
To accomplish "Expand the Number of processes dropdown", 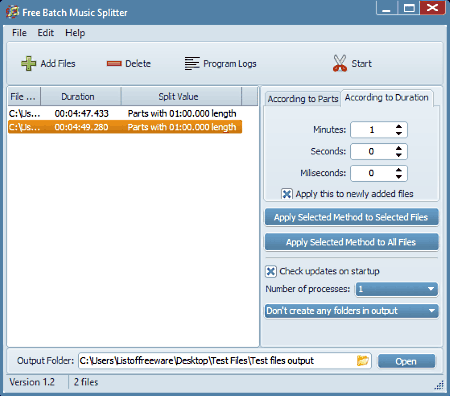I will (x=397, y=289).
